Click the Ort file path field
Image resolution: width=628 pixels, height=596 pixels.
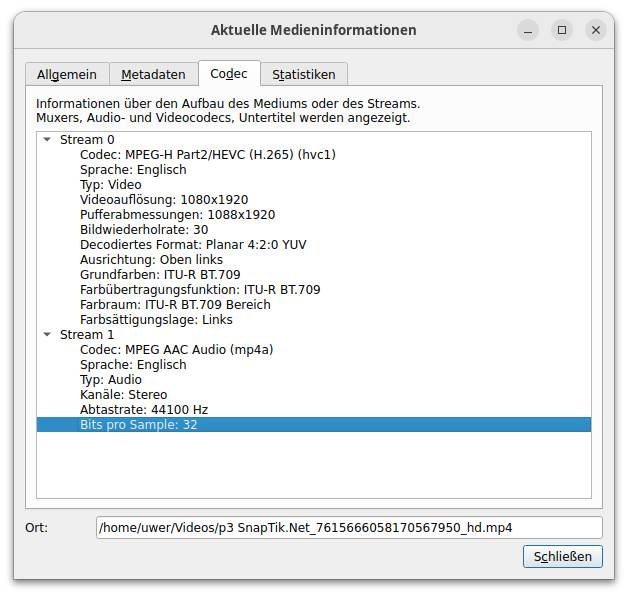[349, 527]
